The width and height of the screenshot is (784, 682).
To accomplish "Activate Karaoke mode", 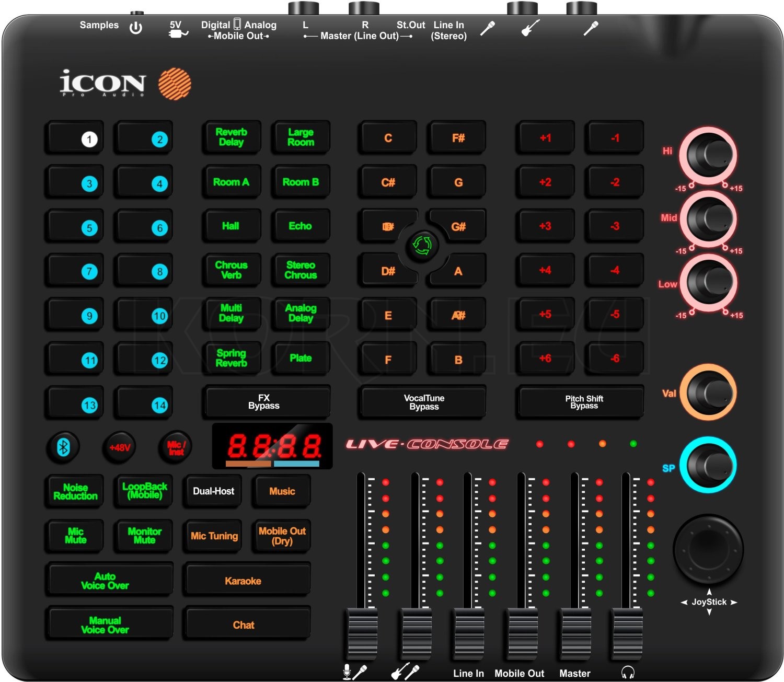I will pos(247,580).
